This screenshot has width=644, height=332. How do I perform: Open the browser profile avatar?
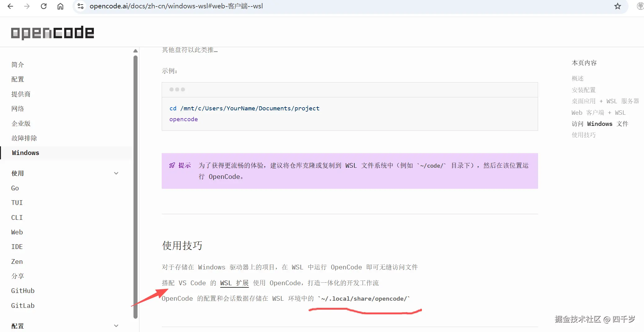(x=640, y=6)
